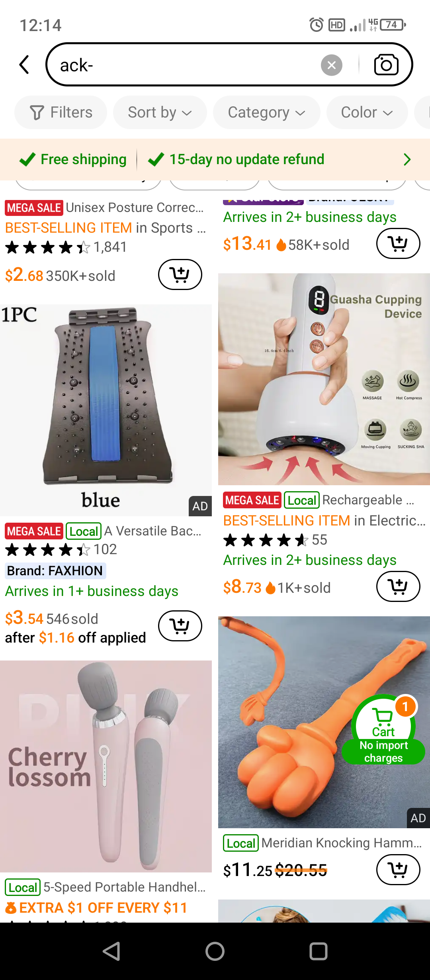
Task: Open free shipping banner chevron arrow
Action: pyautogui.click(x=407, y=159)
